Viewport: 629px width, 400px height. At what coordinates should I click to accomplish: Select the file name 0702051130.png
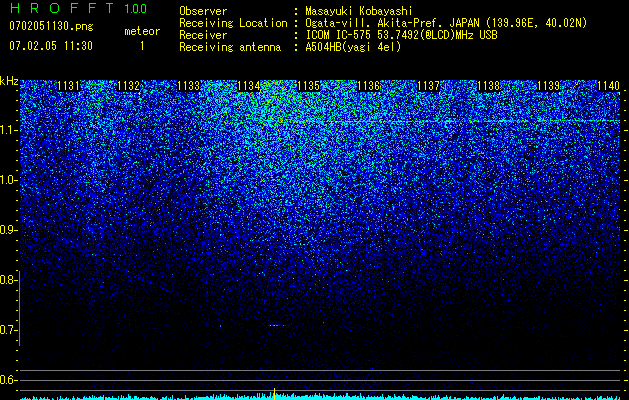[51, 26]
